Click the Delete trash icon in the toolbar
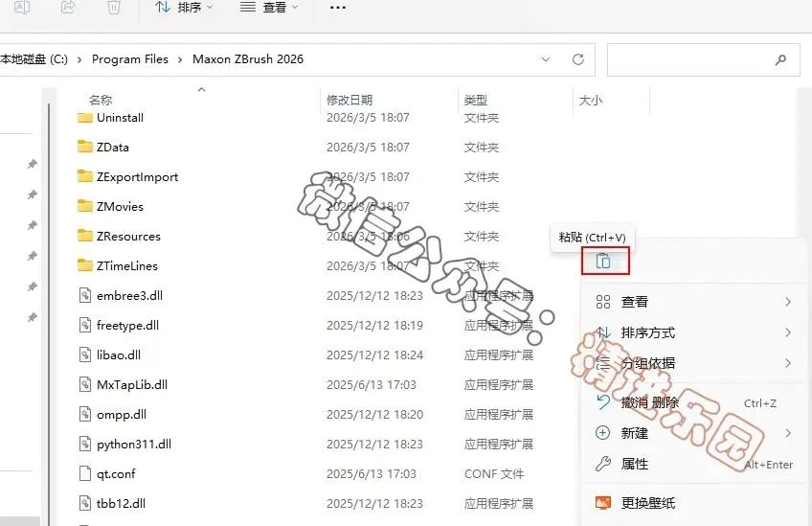 pyautogui.click(x=114, y=7)
